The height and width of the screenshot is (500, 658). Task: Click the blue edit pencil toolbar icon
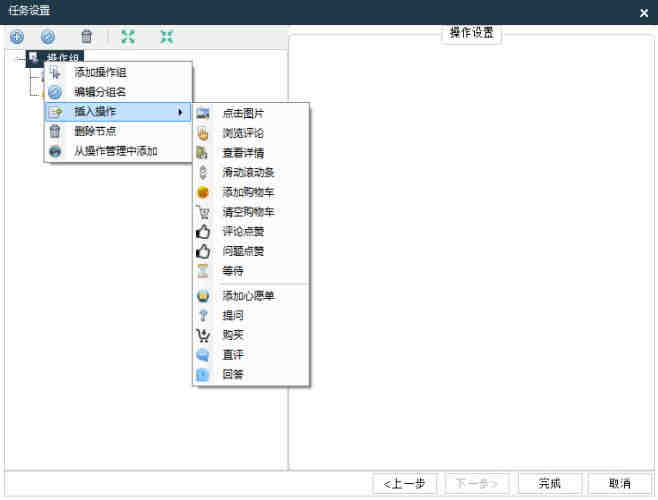(x=48, y=37)
